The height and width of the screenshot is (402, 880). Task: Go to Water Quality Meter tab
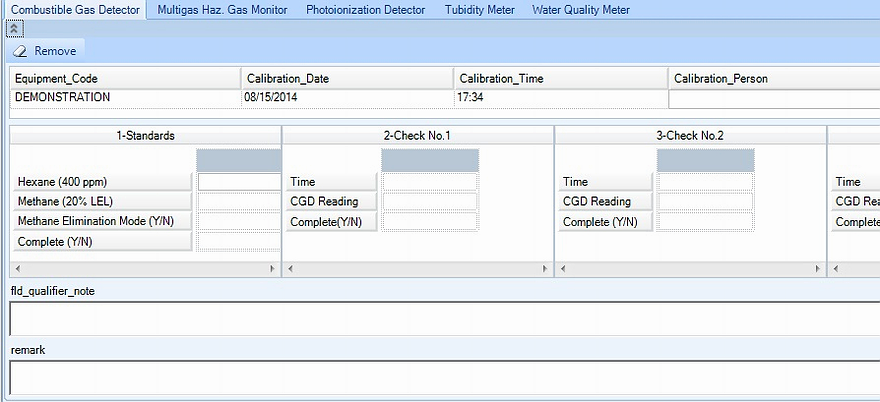pyautogui.click(x=581, y=10)
